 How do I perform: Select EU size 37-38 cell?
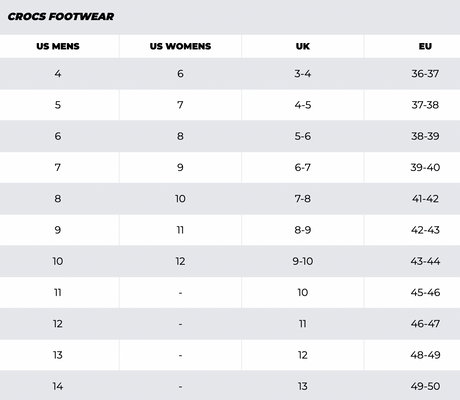click(x=425, y=105)
